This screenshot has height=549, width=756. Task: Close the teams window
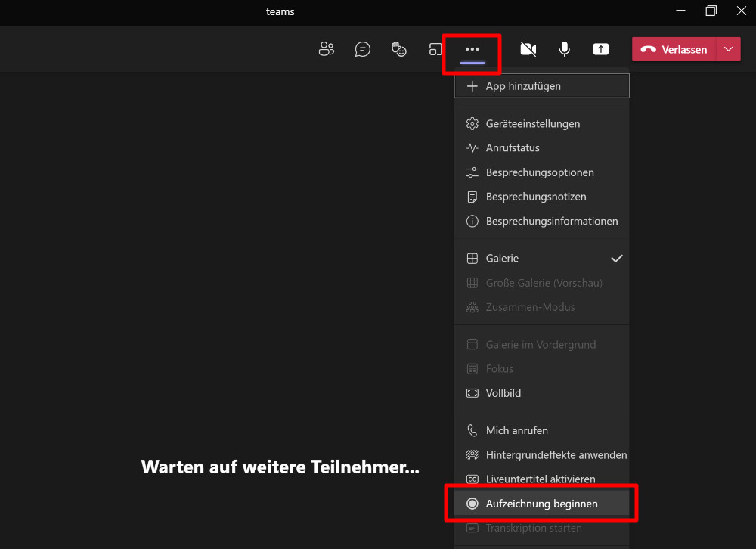[x=742, y=11]
